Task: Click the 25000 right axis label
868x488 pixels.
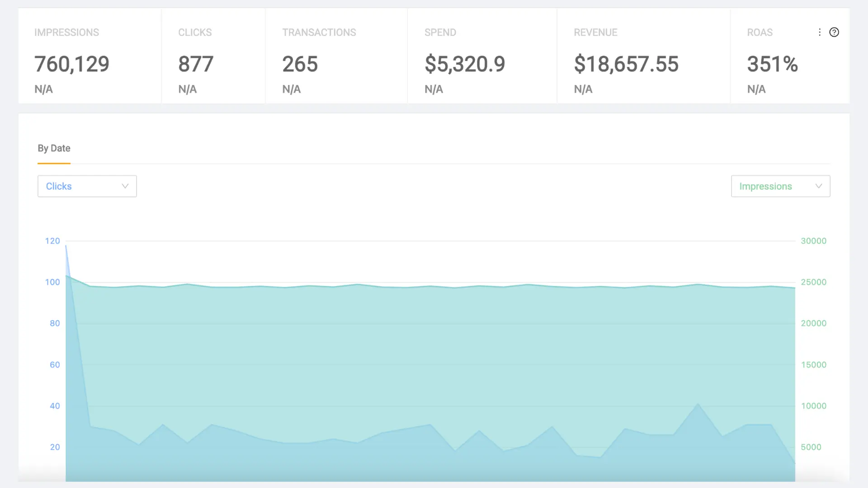Action: 813,282
